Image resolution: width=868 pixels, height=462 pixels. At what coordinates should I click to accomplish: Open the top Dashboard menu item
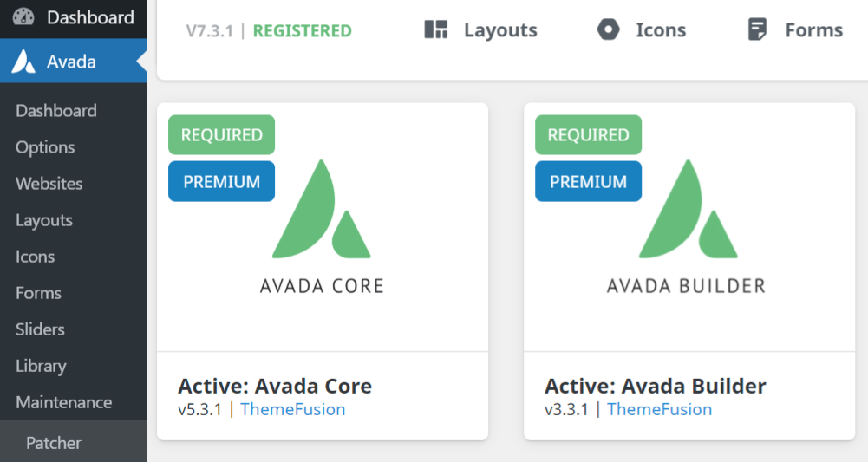click(x=73, y=17)
